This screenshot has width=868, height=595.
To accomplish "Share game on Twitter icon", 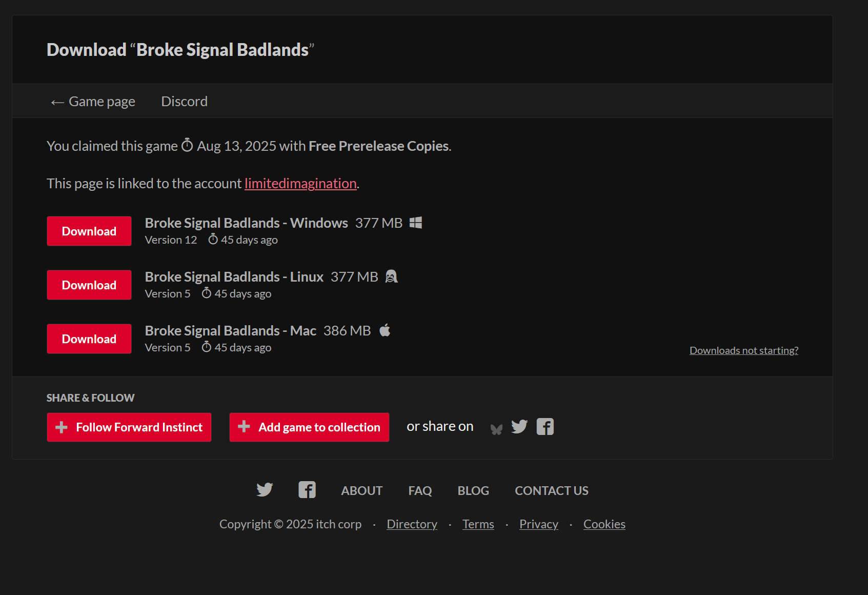I will pos(519,427).
